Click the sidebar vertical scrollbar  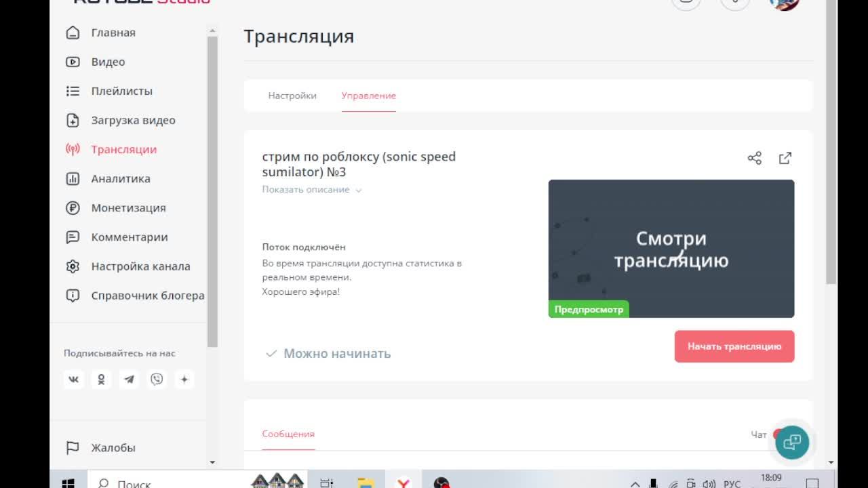[x=212, y=192]
